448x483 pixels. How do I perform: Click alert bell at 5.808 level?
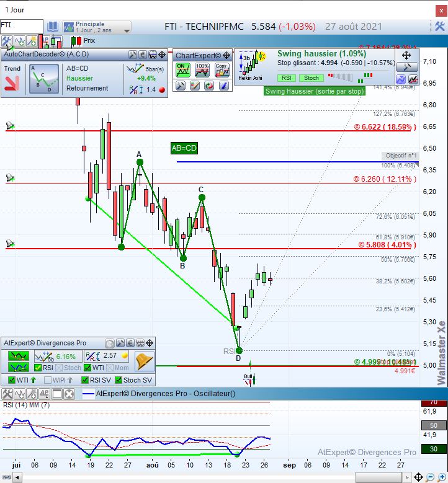(x=10, y=243)
